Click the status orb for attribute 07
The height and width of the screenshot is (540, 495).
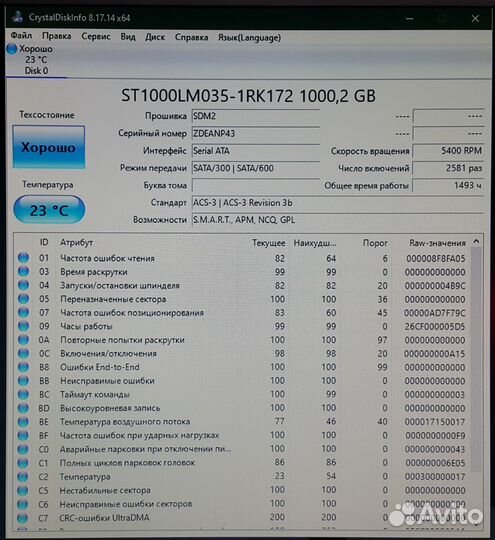23,312
